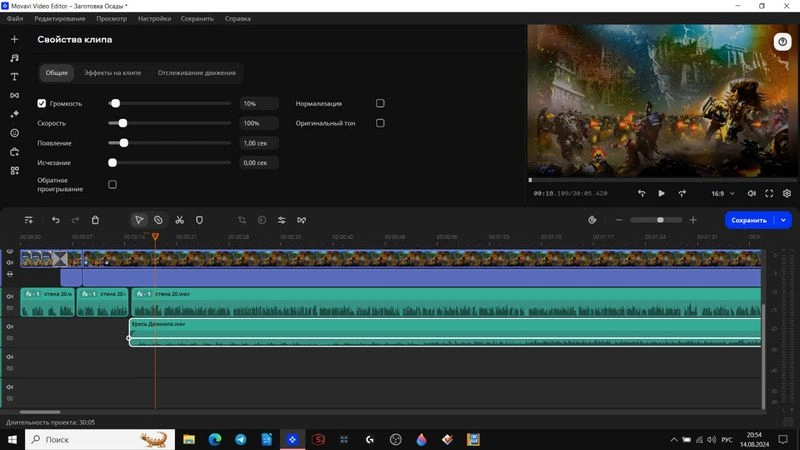Switch to the Общие tab
800x450 pixels.
(x=57, y=73)
